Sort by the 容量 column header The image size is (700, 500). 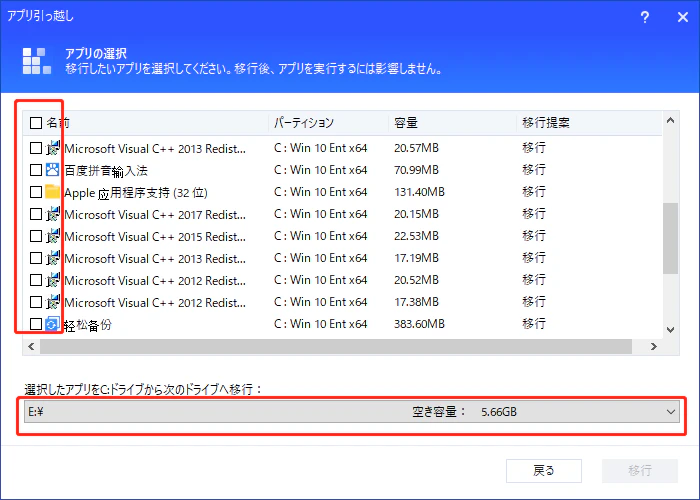tap(406, 123)
